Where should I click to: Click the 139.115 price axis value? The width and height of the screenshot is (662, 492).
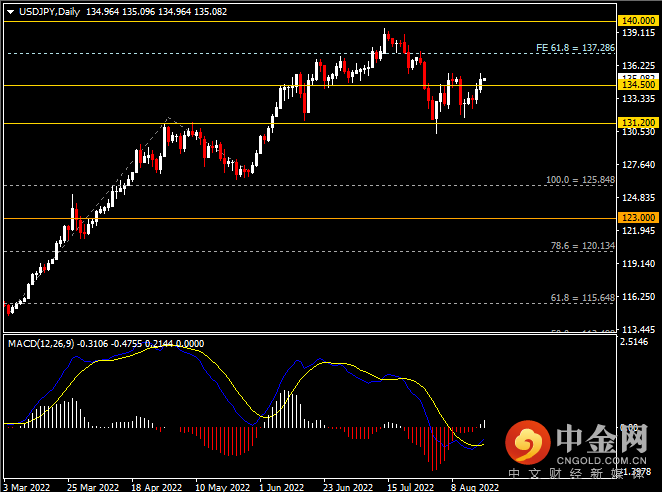click(x=638, y=33)
